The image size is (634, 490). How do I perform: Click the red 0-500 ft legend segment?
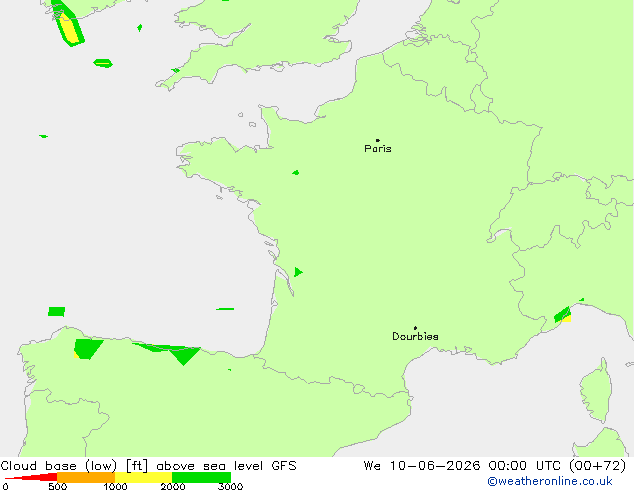(32, 477)
